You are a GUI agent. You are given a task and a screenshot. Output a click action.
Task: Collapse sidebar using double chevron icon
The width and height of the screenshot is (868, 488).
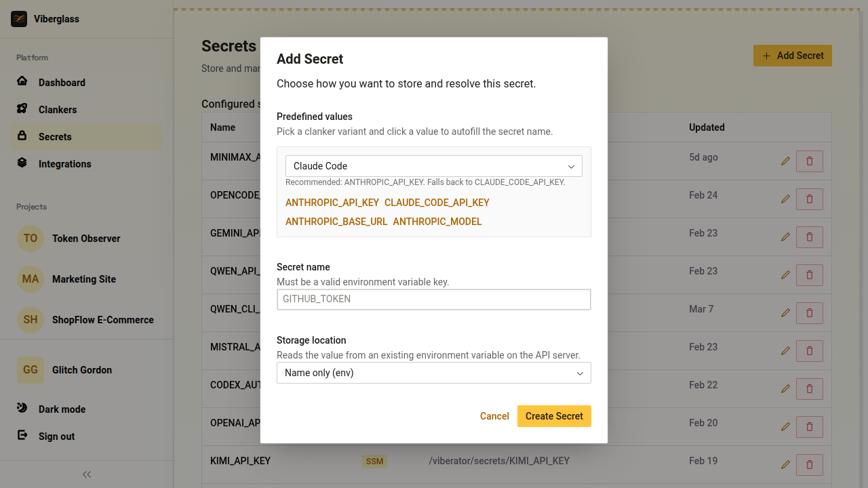coord(87,474)
